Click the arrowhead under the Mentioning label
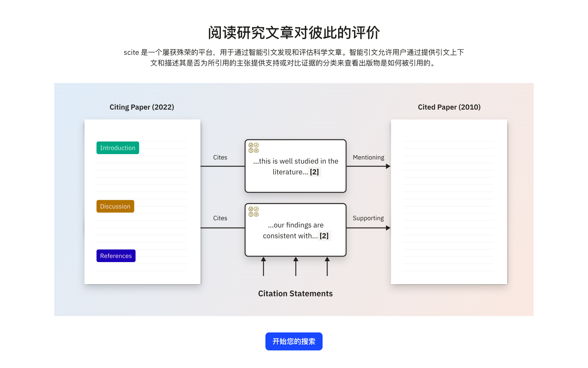Screen dimensions: 588x368 coord(388,166)
